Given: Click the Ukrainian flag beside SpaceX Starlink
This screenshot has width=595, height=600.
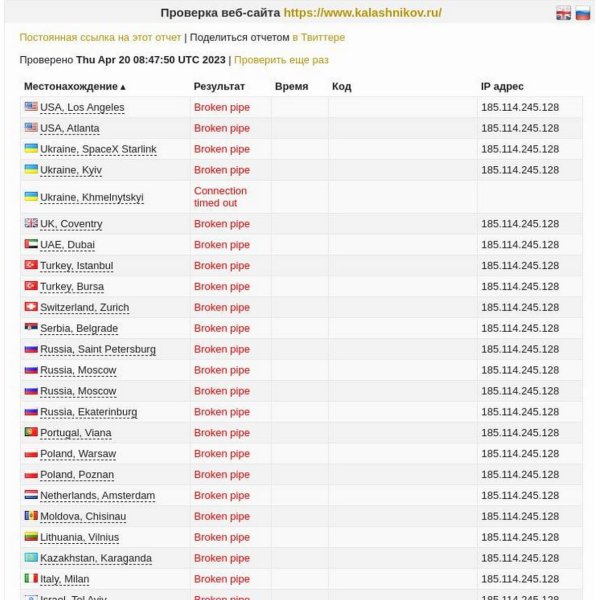Looking at the screenshot, I should [x=31, y=148].
